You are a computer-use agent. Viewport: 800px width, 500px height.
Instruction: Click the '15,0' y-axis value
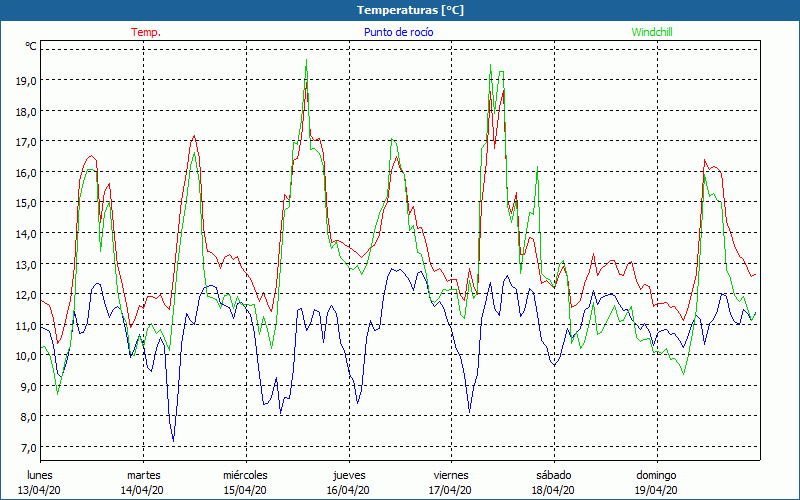[x=25, y=203]
